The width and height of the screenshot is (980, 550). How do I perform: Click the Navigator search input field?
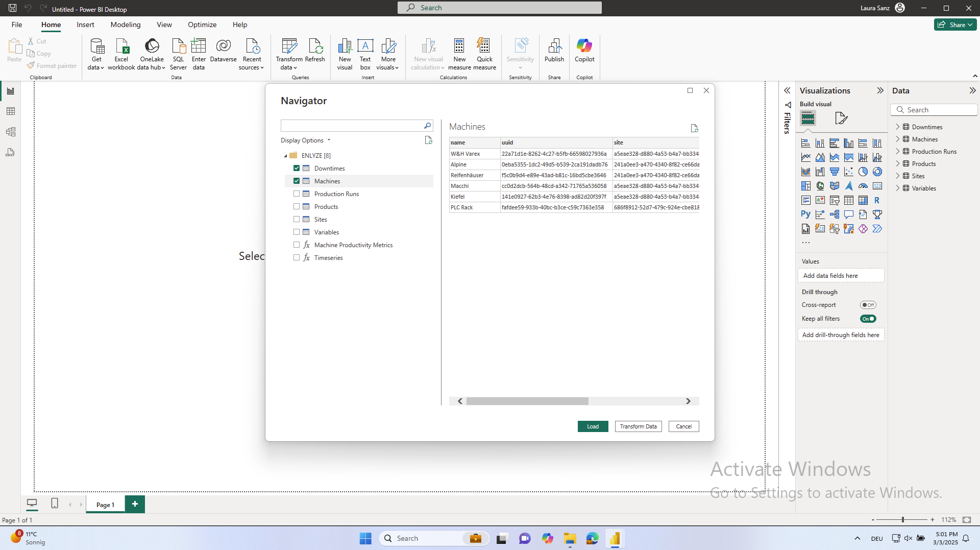pos(351,126)
